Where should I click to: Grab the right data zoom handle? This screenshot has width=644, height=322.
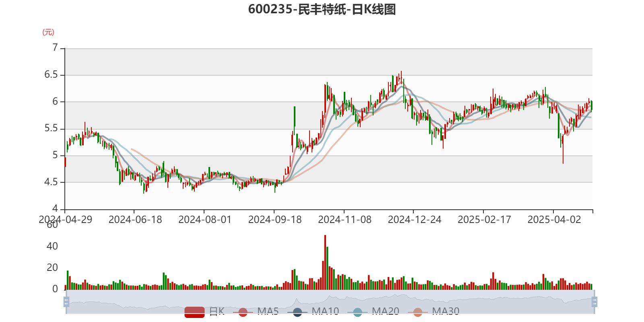tap(595, 302)
